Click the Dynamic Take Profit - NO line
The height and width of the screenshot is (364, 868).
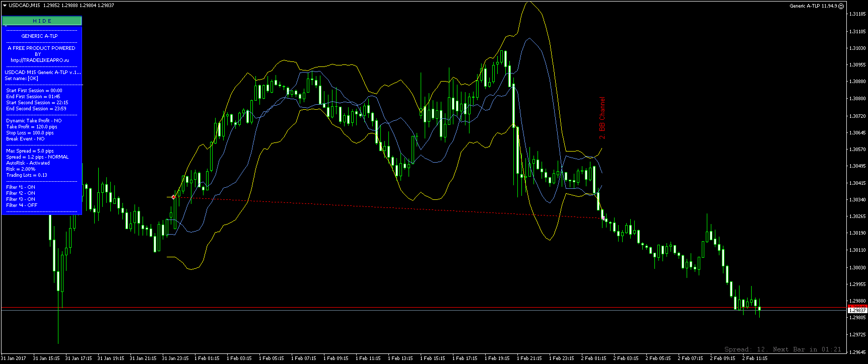[34, 121]
